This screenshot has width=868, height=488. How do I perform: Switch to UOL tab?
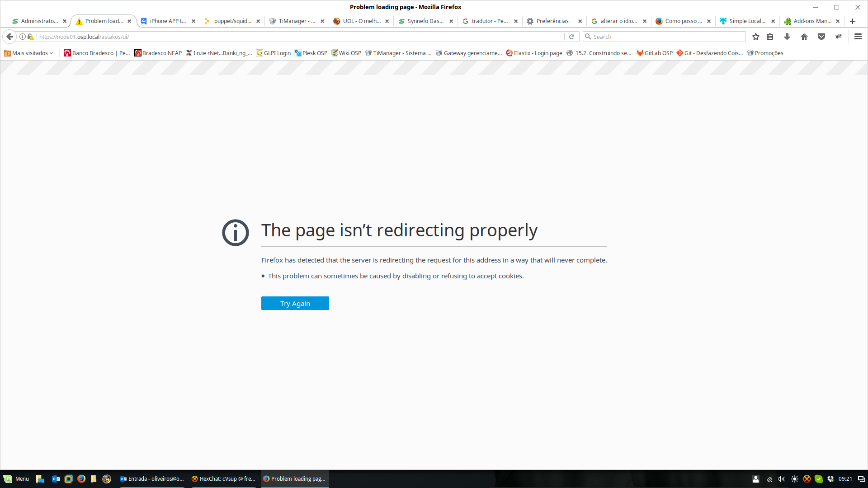361,21
